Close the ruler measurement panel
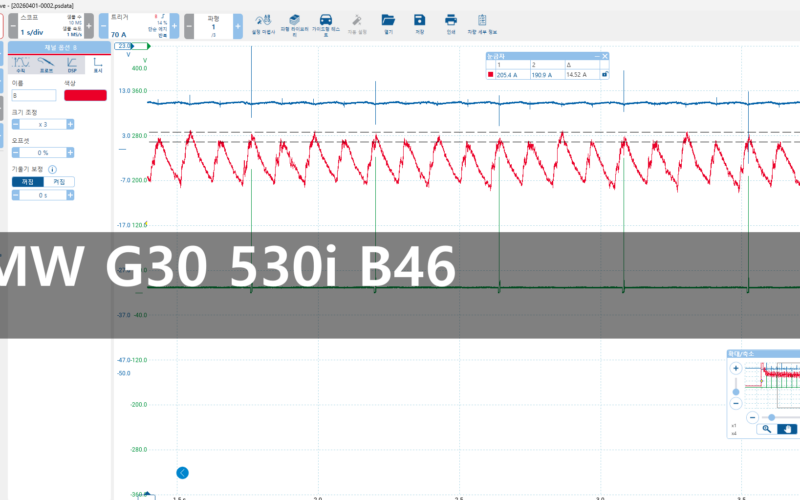 [x=604, y=56]
